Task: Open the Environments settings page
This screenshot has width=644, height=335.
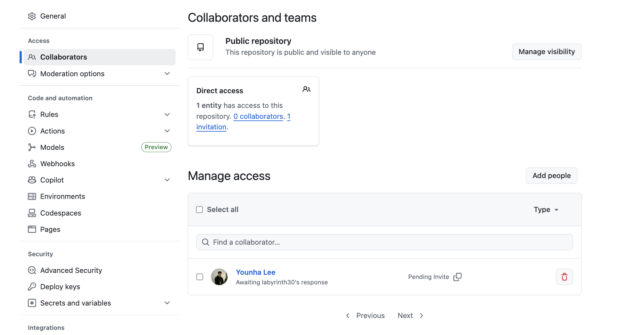Action: coord(62,196)
